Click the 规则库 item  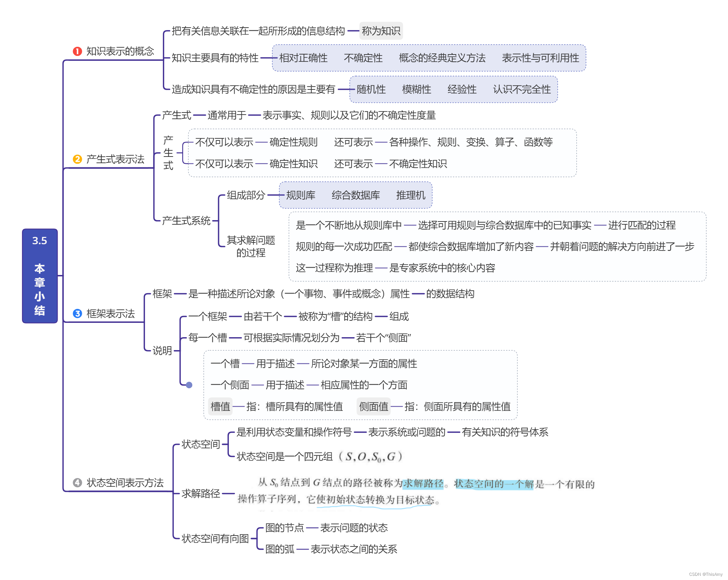pos(301,195)
